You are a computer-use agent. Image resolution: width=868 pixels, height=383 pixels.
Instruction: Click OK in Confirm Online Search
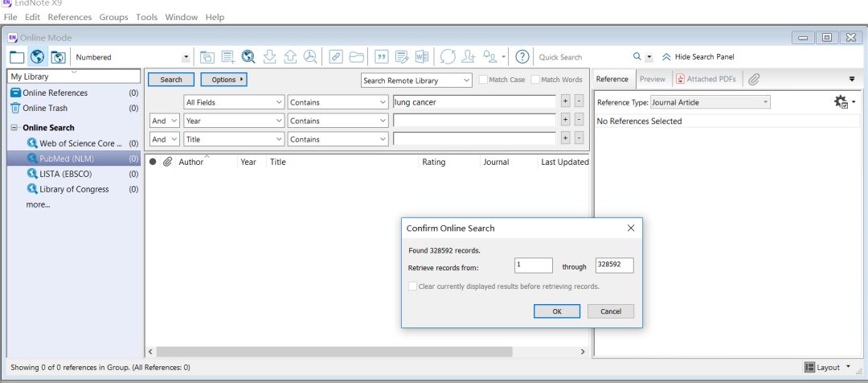click(557, 311)
